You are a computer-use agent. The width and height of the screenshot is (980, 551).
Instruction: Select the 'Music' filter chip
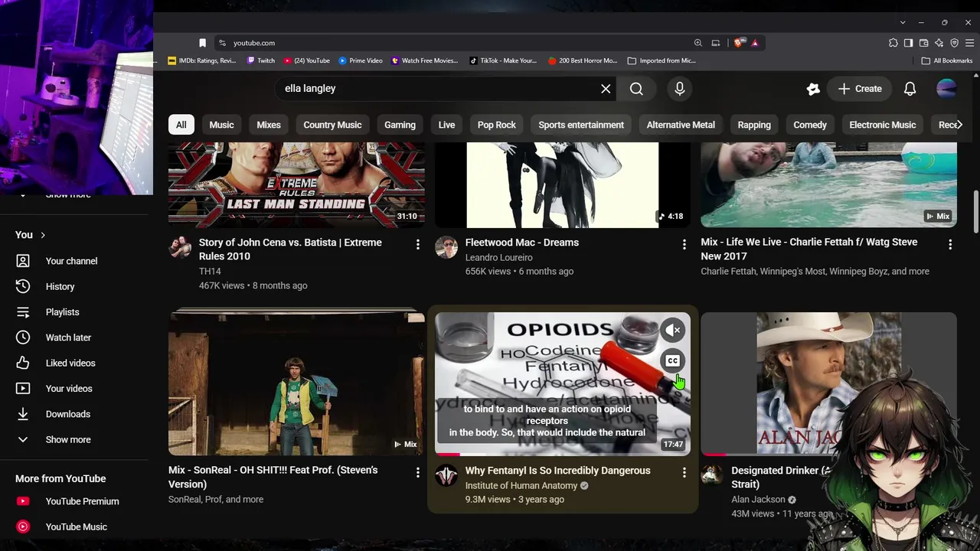pyautogui.click(x=221, y=125)
